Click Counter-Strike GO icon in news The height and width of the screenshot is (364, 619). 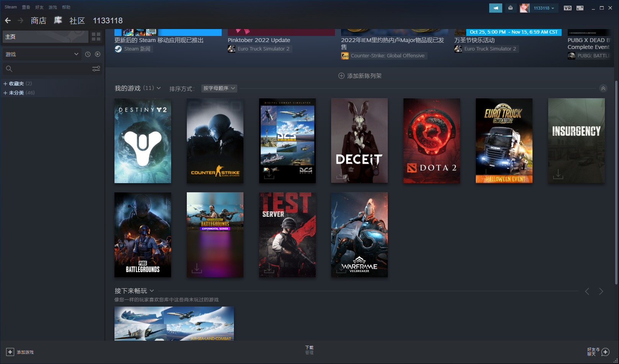pos(345,56)
